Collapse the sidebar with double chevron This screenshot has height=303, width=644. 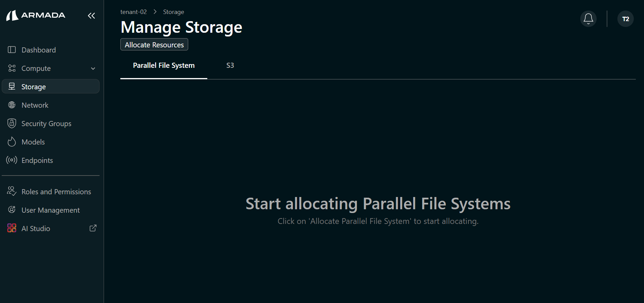click(x=91, y=15)
